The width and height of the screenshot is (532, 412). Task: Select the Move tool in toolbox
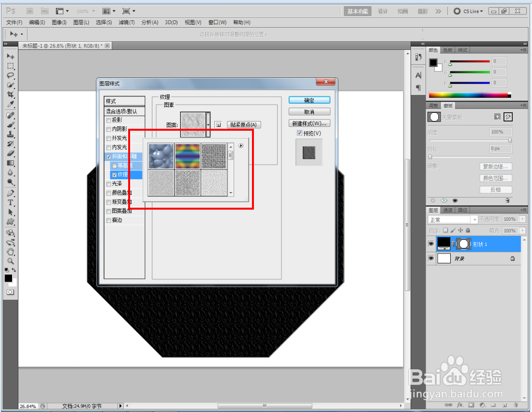tap(11, 56)
